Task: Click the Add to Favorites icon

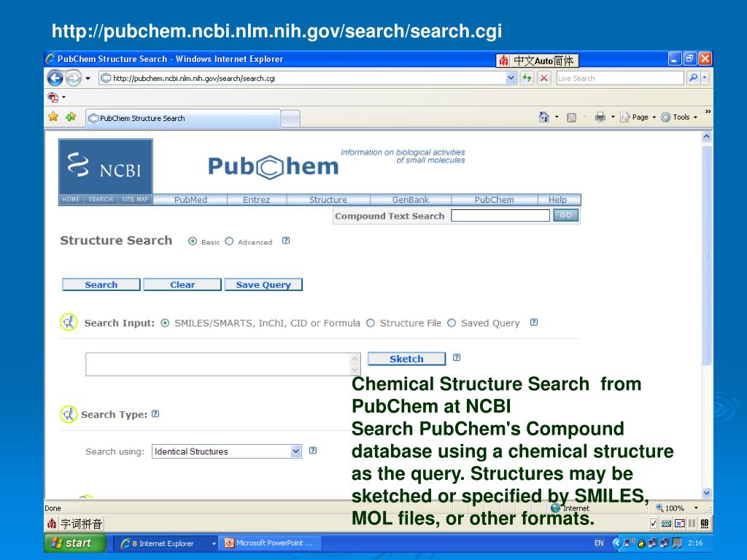Action: (x=71, y=117)
